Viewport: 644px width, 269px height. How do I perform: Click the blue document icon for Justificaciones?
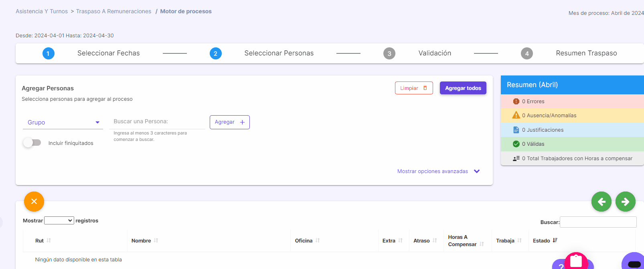[516, 130]
